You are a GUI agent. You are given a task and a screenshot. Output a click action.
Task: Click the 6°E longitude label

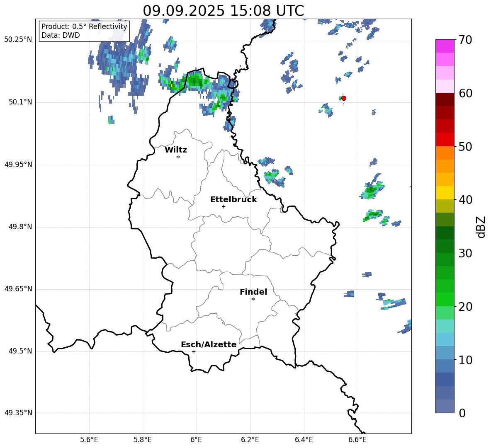pyautogui.click(x=196, y=440)
